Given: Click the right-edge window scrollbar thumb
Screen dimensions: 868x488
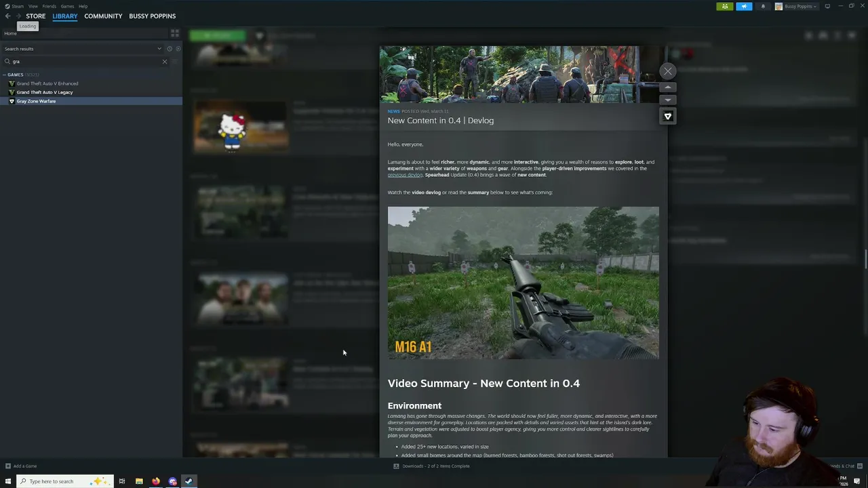Looking at the screenshot, I should pyautogui.click(x=865, y=259).
